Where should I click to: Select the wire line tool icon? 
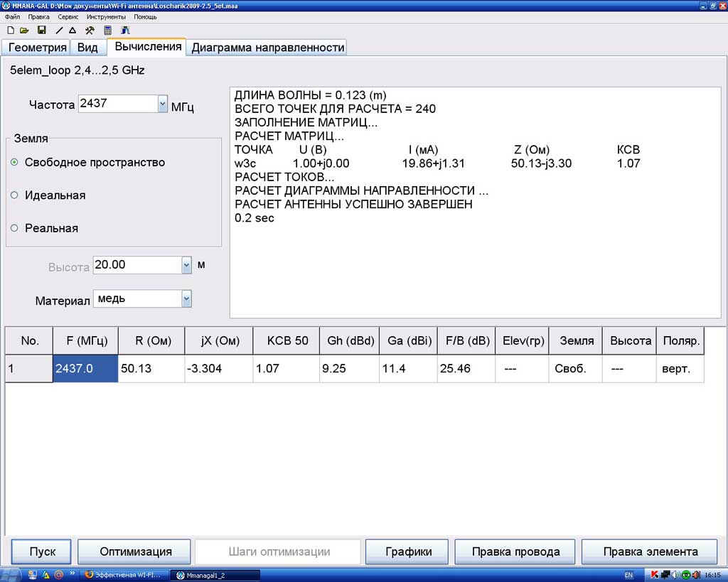[x=60, y=31]
